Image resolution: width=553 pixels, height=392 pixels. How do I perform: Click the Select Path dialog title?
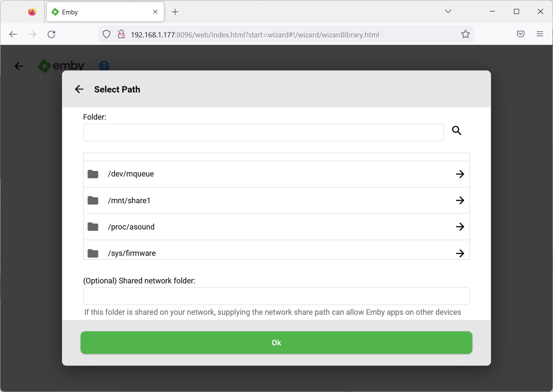pos(117,89)
